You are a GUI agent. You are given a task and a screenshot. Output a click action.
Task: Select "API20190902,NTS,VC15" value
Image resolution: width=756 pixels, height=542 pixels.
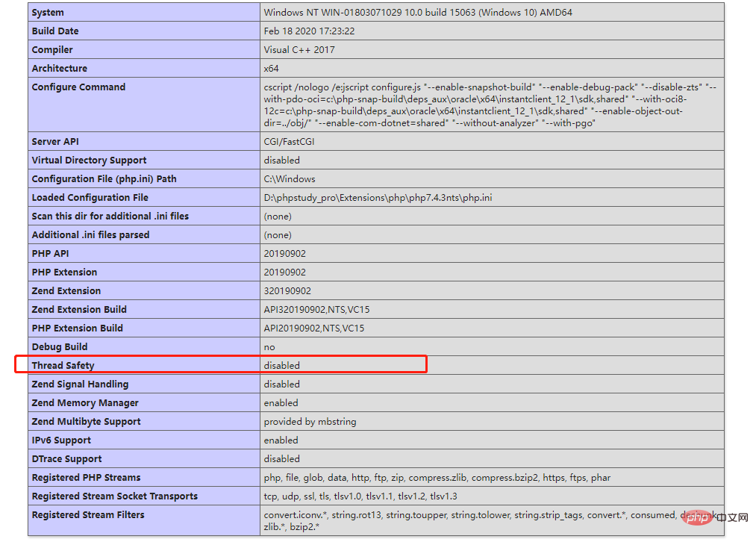point(314,328)
